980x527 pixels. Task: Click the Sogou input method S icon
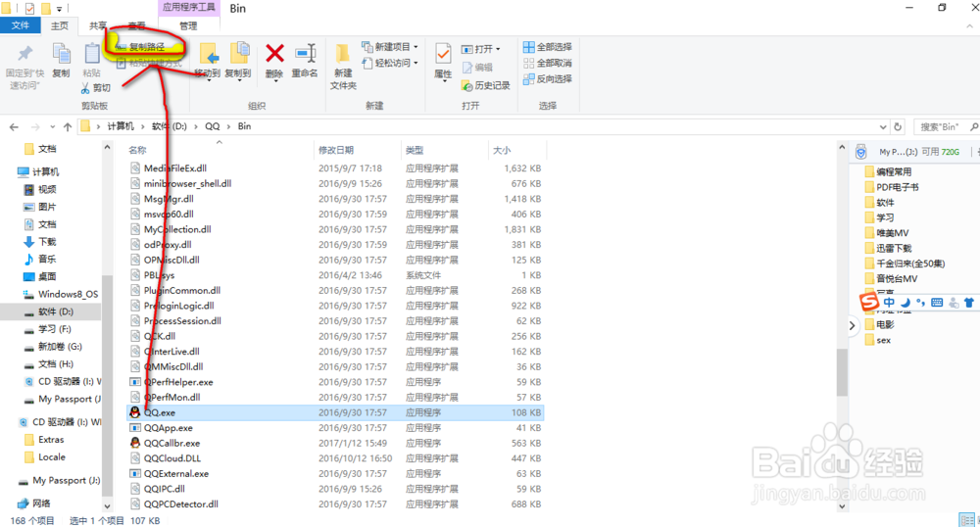868,302
